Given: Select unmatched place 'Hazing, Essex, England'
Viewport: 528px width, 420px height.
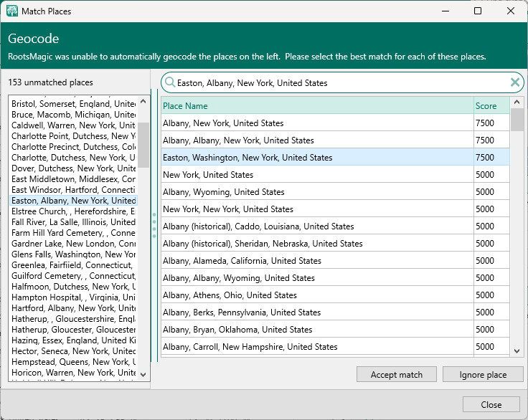Looking at the screenshot, I should pos(73,340).
